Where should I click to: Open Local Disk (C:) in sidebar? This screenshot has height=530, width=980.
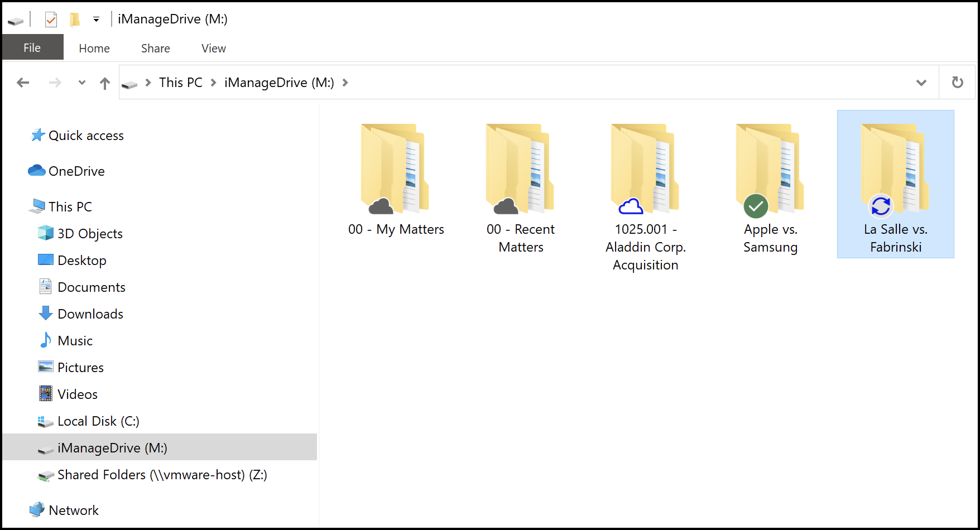click(x=98, y=421)
